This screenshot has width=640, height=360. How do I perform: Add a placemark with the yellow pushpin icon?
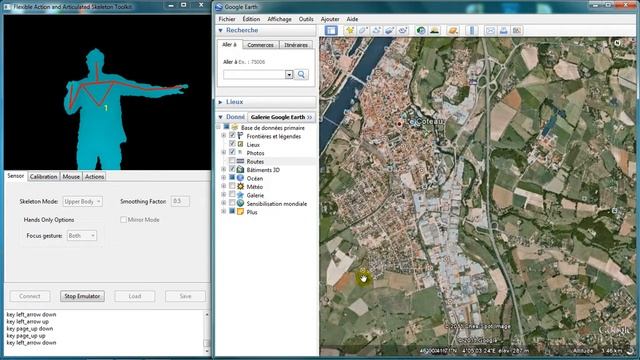click(x=350, y=31)
